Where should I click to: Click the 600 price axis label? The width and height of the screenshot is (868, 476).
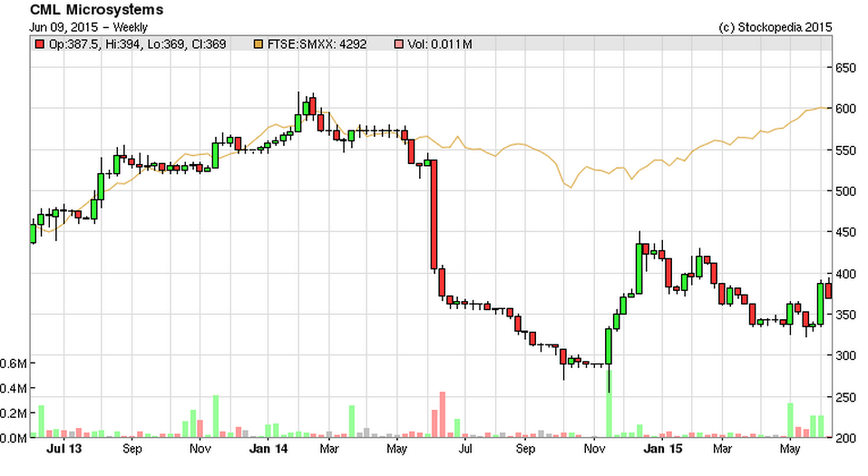point(845,109)
